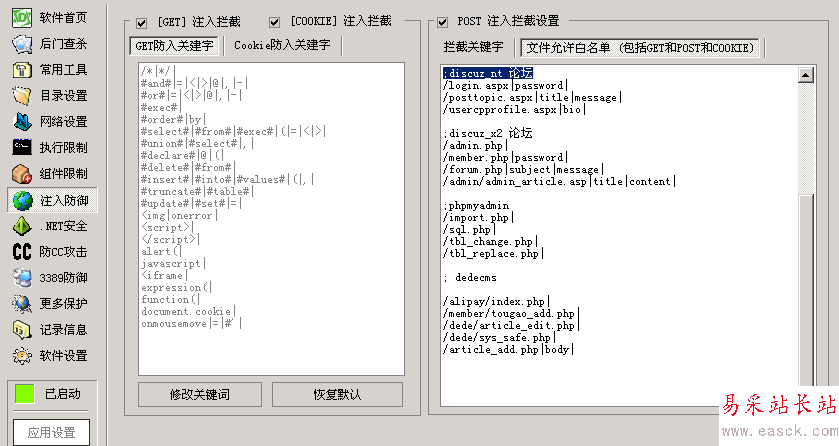
Task: Click the 应用设置 button
Action: pyautogui.click(x=51, y=432)
